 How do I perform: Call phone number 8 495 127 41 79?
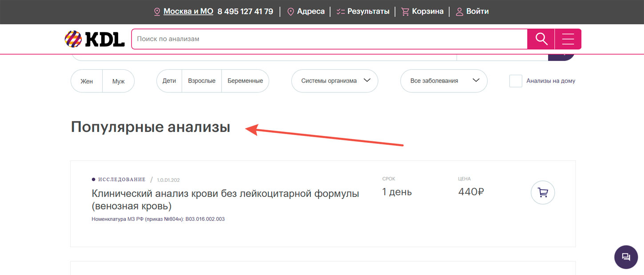coord(245,12)
